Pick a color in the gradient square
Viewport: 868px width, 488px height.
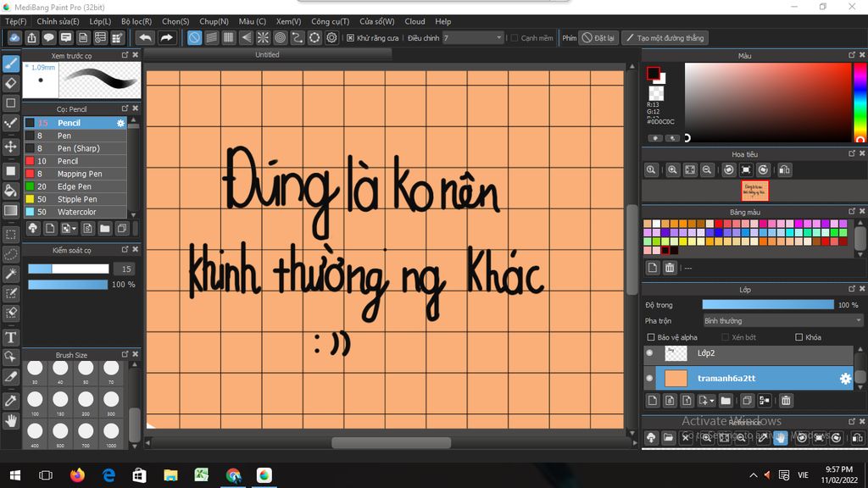767,102
